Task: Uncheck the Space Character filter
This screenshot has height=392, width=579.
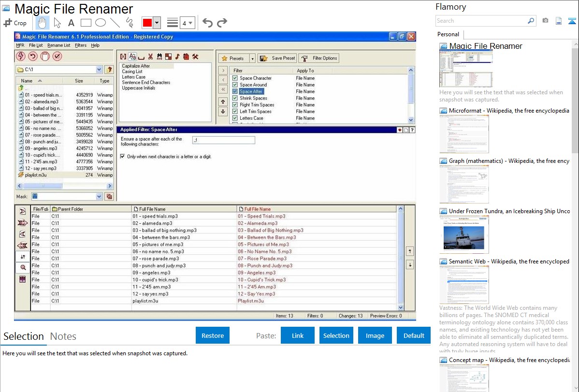Action: (x=235, y=78)
